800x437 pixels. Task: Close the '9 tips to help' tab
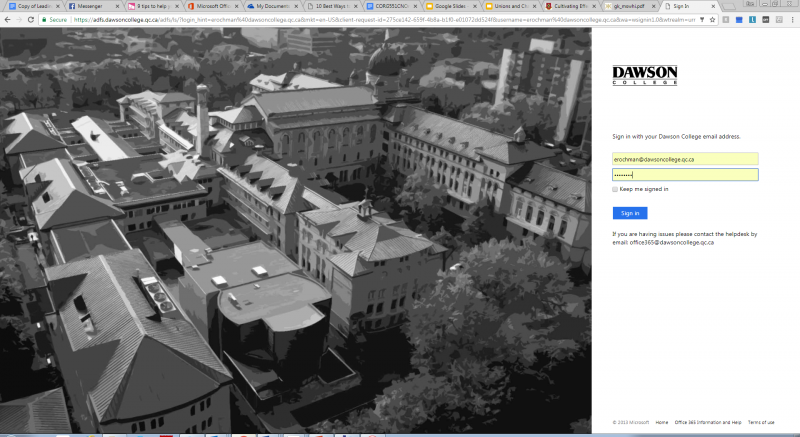tap(177, 6)
